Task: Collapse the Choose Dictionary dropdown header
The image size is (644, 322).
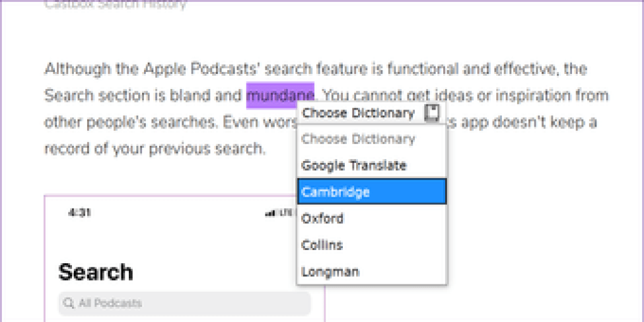Action: click(x=358, y=113)
